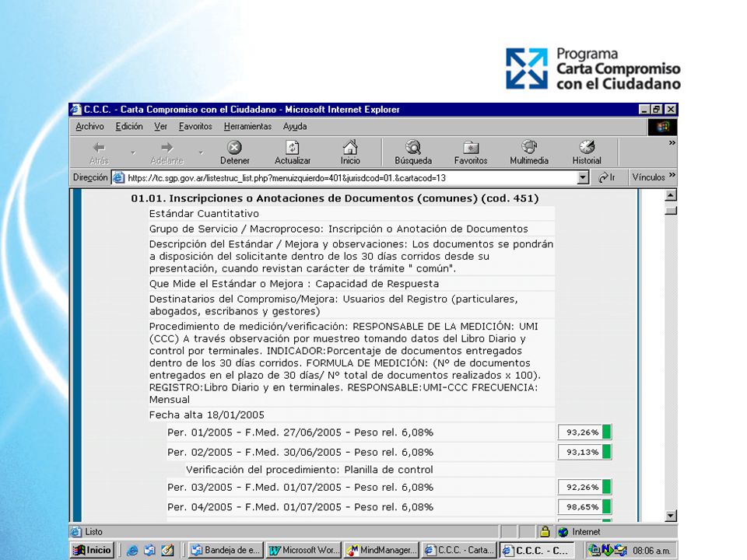Click the 'Que Mide el Estándar o Mejora' row
The width and height of the screenshot is (747, 560).
tap(352, 284)
